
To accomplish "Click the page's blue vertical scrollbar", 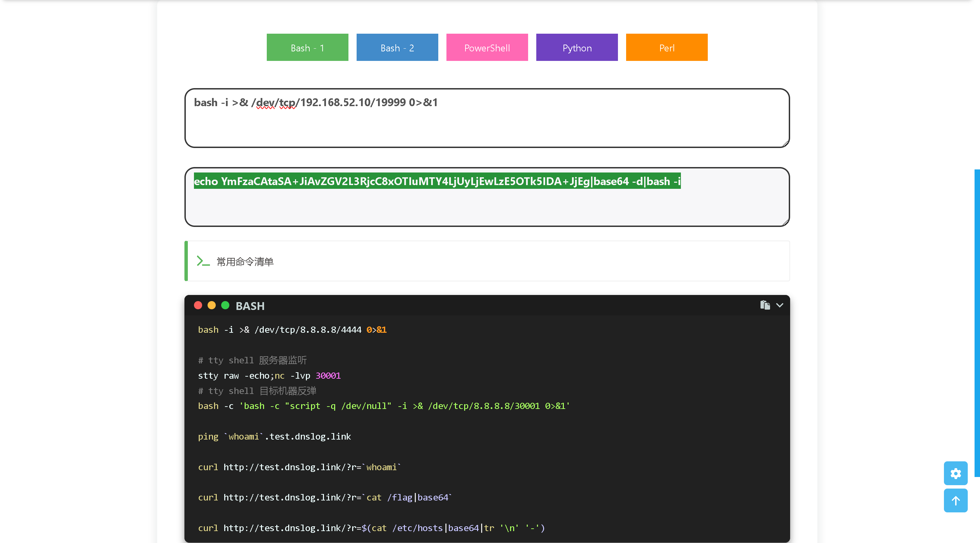I will tap(977, 323).
